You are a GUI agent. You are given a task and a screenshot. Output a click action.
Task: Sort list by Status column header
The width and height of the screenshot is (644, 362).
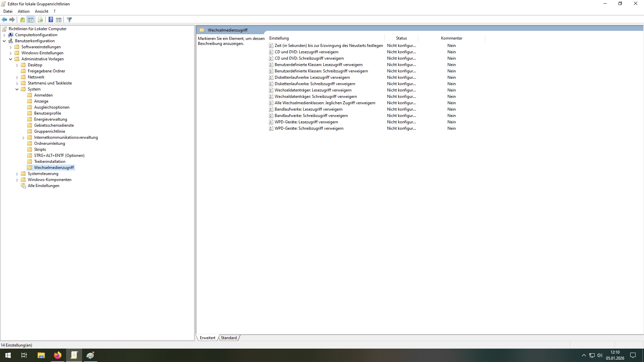pyautogui.click(x=401, y=38)
